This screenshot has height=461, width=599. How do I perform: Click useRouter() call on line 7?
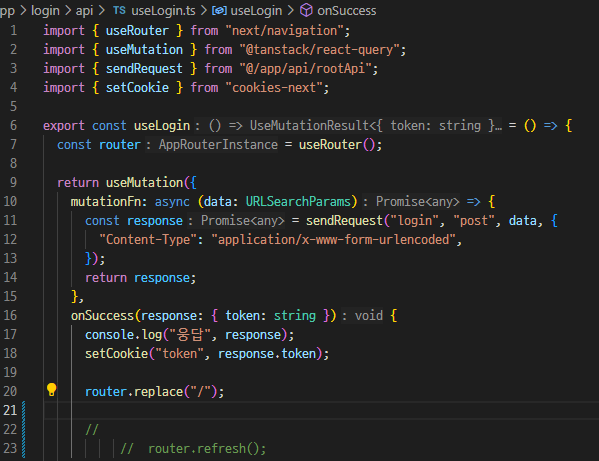337,144
